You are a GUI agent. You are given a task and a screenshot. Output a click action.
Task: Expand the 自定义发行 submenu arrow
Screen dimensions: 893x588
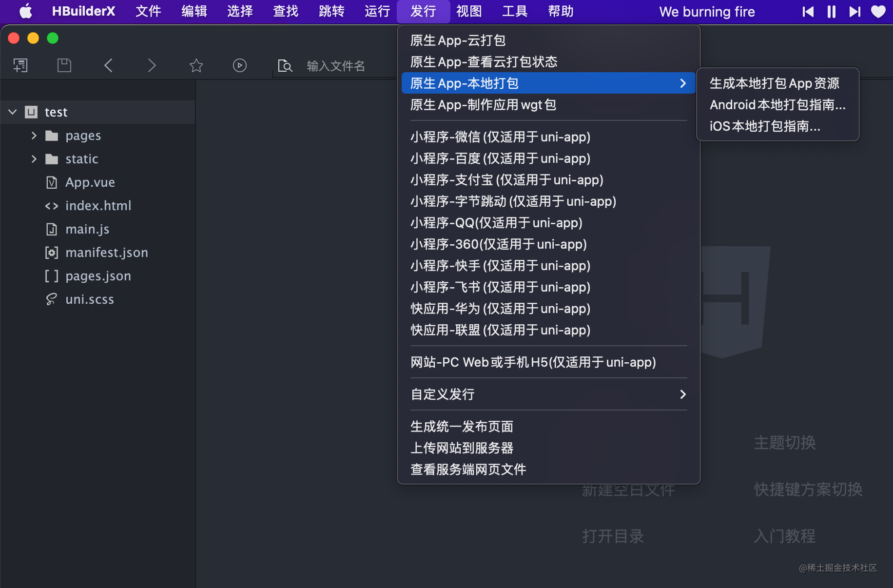pyautogui.click(x=683, y=394)
